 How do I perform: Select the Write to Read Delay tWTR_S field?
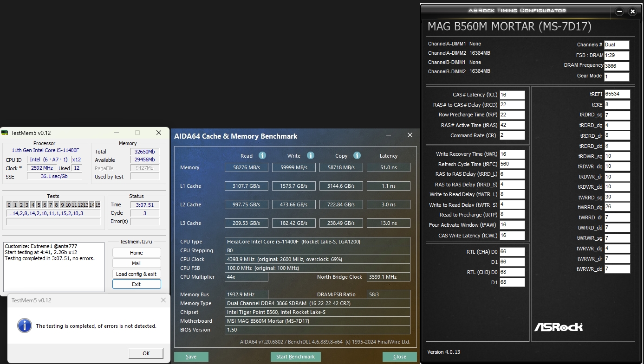[512, 204]
